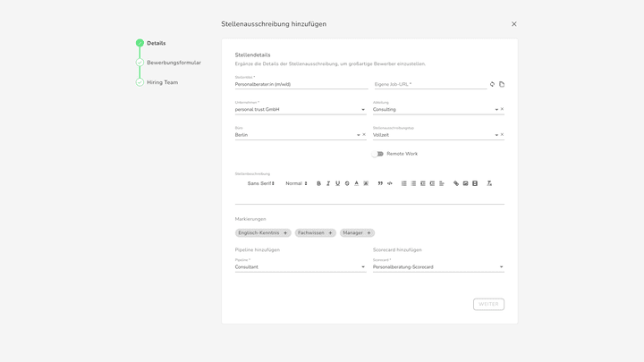Clear the Büro Berlin selection
The height and width of the screenshot is (362, 644).
(x=364, y=135)
